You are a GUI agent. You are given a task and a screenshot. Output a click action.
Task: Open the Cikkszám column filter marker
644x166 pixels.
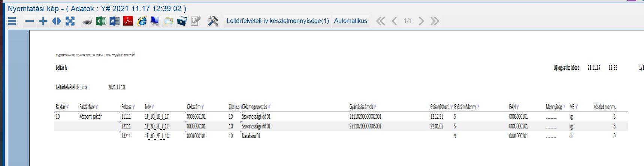click(x=203, y=107)
